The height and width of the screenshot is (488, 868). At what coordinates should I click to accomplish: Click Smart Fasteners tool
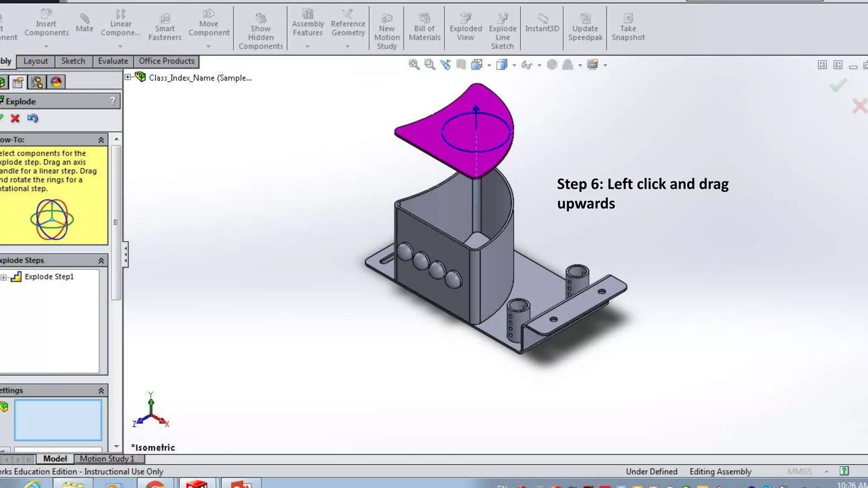point(165,28)
